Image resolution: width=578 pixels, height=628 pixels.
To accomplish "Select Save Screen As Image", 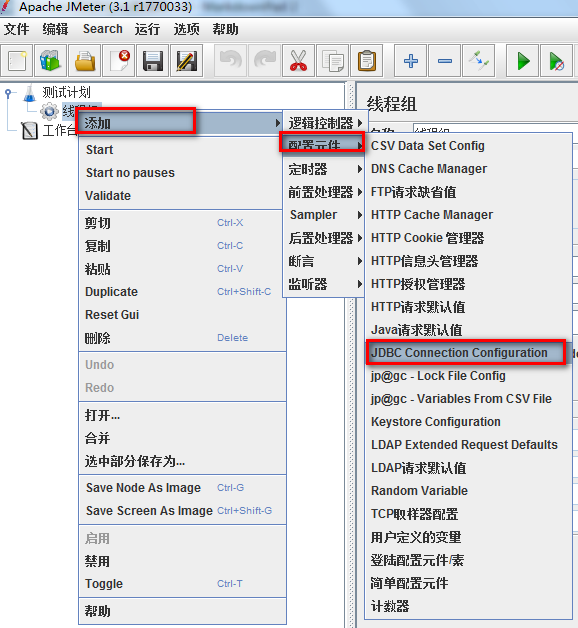I will pyautogui.click(x=182, y=511).
